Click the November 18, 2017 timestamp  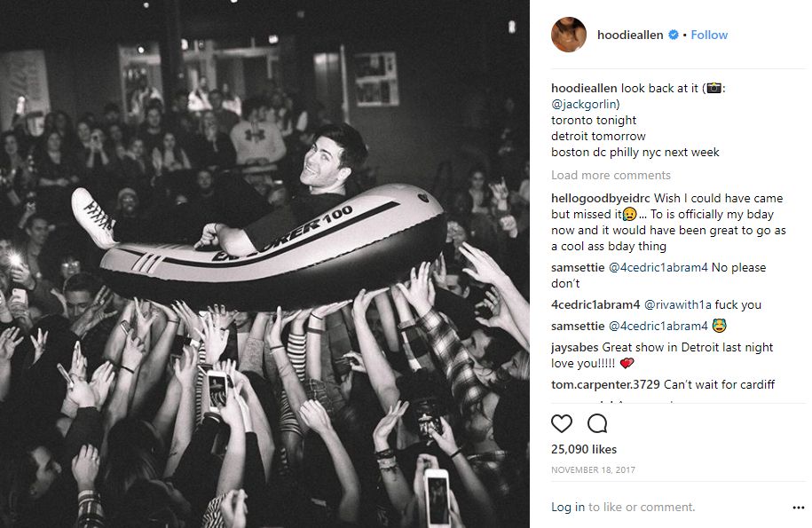[593, 470]
